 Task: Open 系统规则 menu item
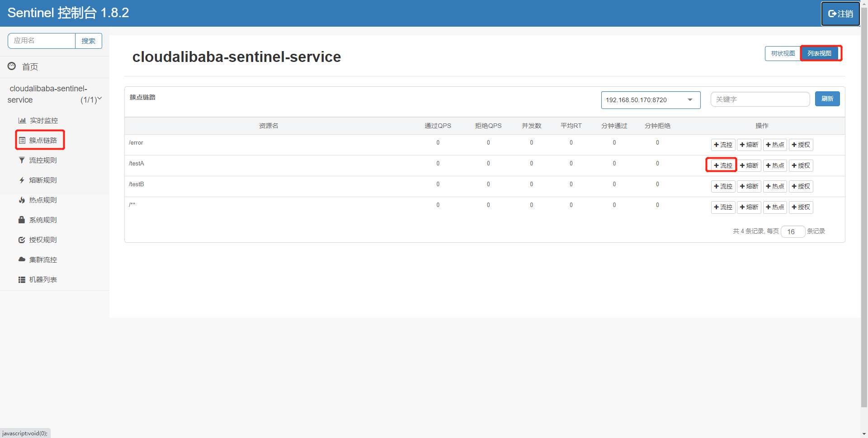(x=43, y=220)
